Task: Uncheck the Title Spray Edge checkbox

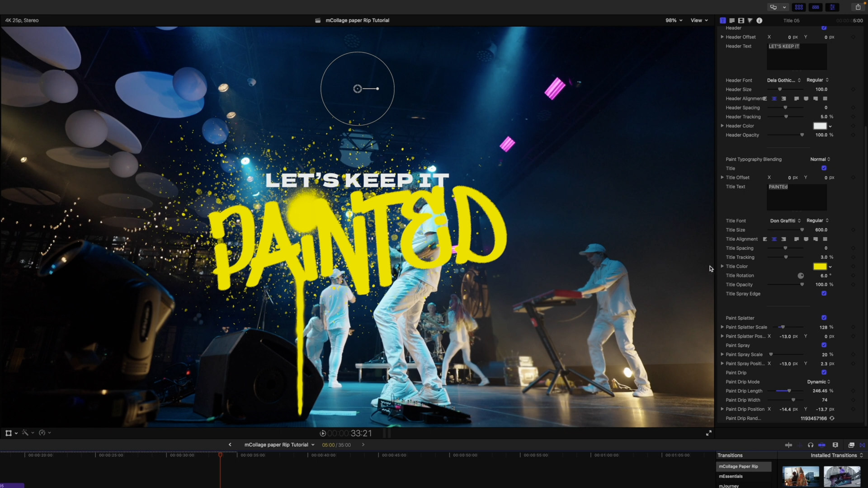Action: pos(824,293)
